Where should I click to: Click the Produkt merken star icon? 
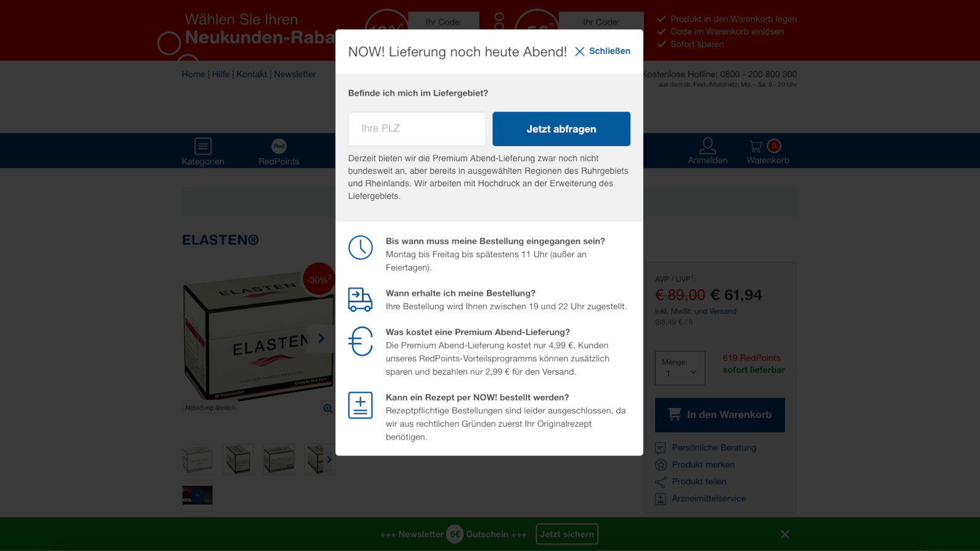pos(660,465)
